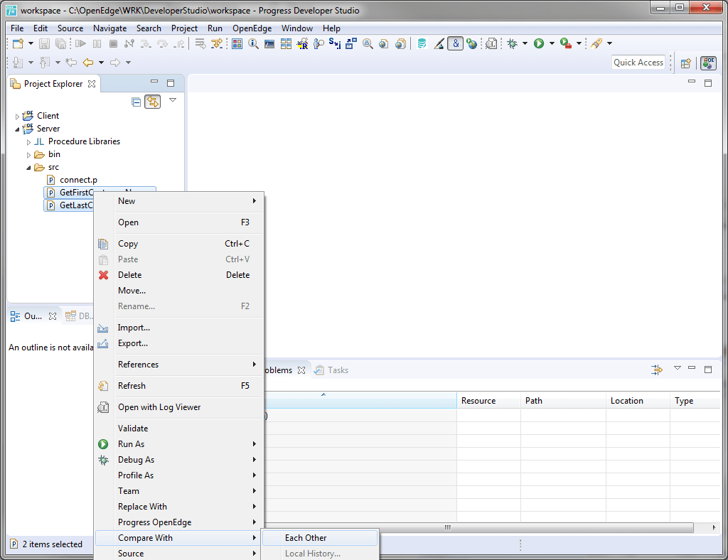Open the OpenEdge menu
The width and height of the screenshot is (728, 560).
pos(252,28)
